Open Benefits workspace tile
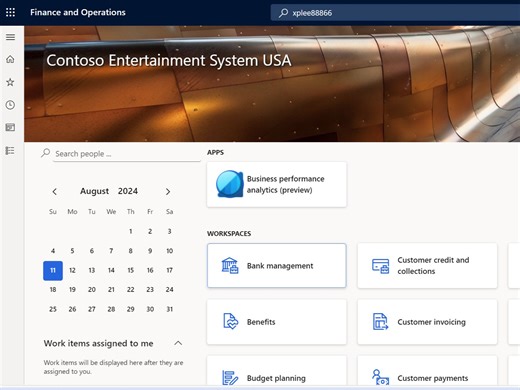This screenshot has height=390, width=520. (277, 322)
